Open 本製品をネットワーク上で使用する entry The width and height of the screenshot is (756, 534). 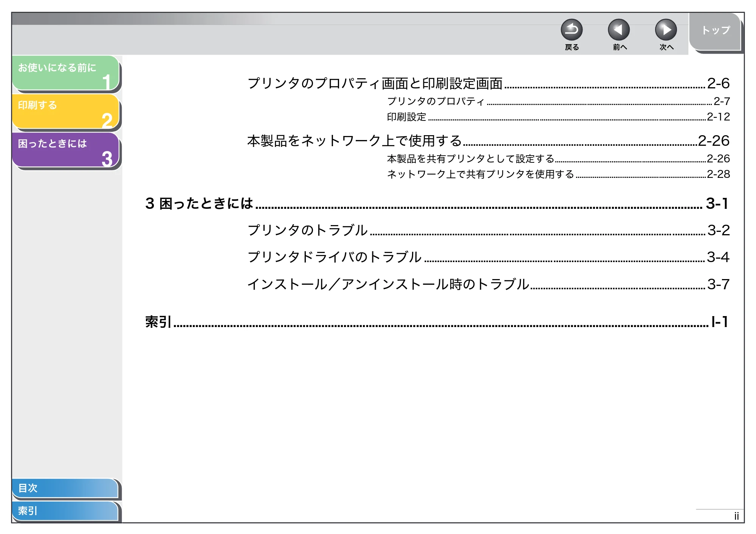[x=488, y=141]
